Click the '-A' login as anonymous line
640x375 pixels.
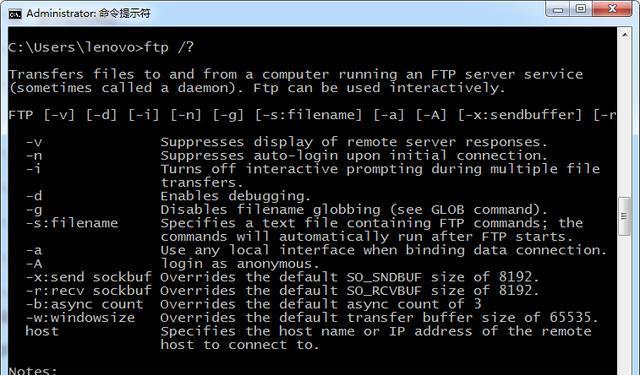(x=173, y=264)
